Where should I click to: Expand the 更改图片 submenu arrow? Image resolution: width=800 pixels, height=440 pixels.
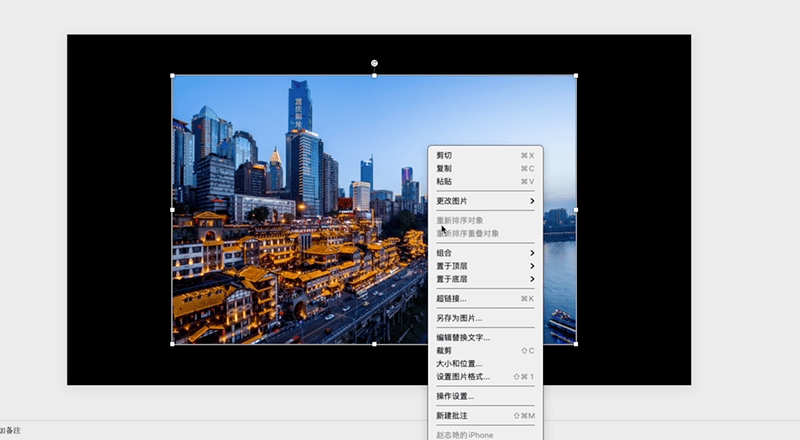(532, 201)
